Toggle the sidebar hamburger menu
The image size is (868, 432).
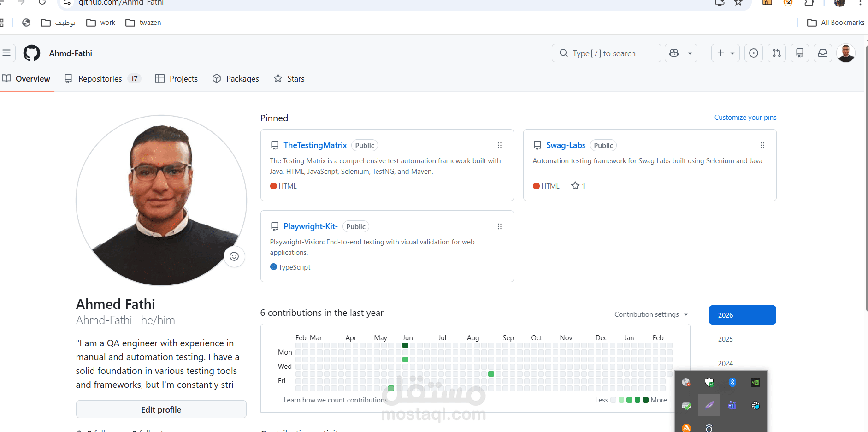click(x=7, y=53)
